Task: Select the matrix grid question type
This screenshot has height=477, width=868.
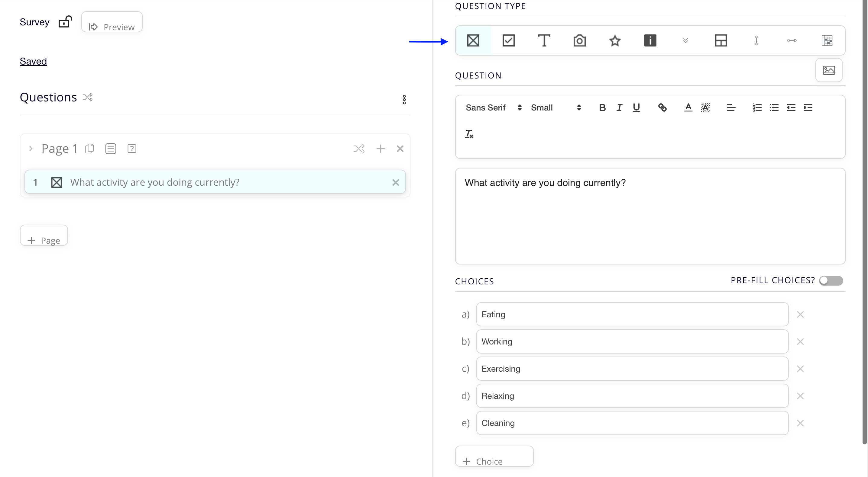Action: 827,40
